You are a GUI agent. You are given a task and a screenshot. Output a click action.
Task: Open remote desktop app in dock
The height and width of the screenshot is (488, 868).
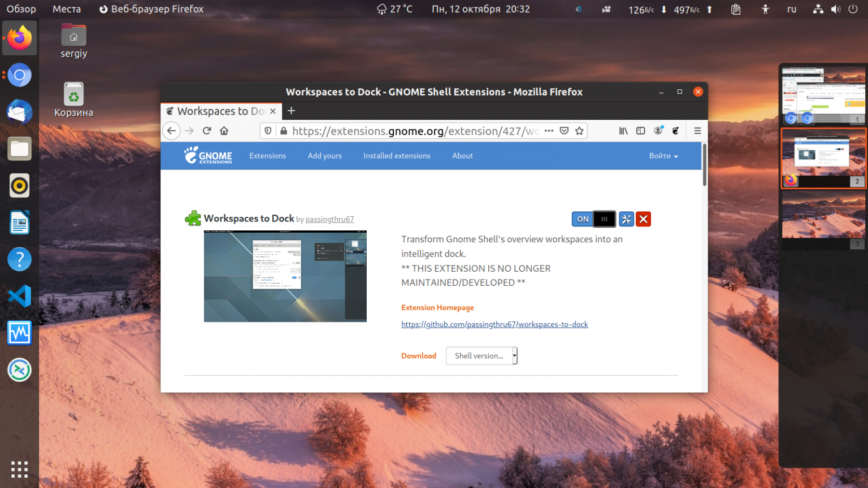tap(19, 370)
